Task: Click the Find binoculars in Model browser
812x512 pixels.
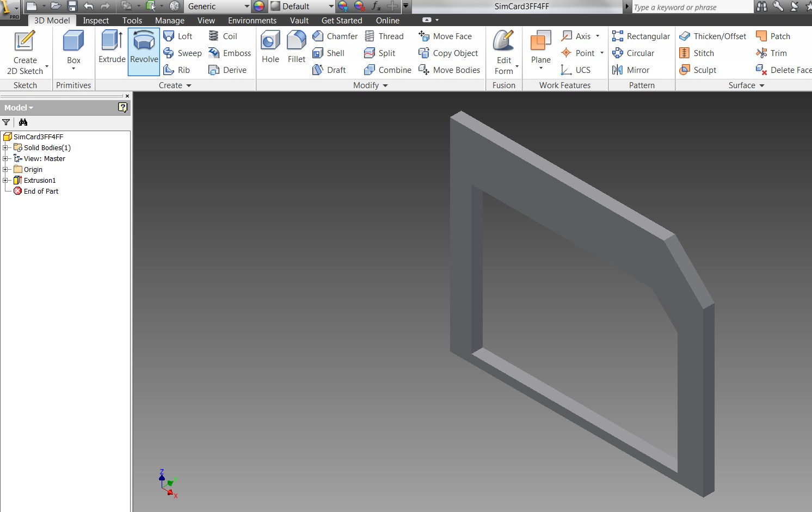Action: click(23, 122)
